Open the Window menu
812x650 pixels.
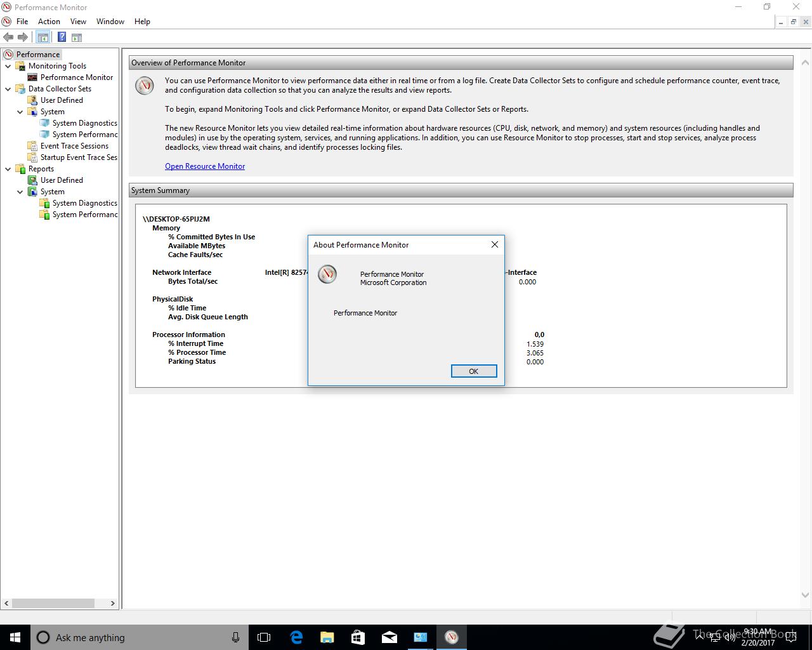coord(110,21)
